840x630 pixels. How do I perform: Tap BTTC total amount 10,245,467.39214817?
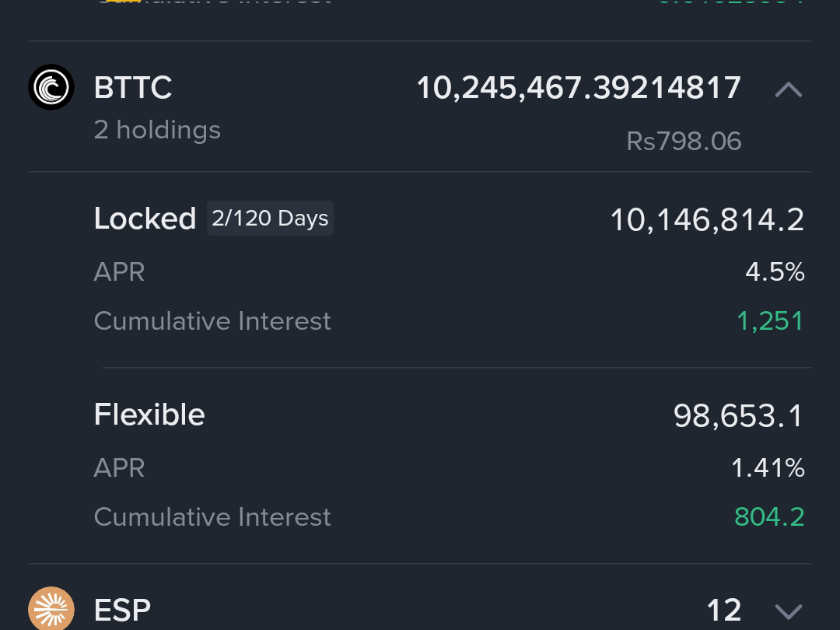pos(579,88)
